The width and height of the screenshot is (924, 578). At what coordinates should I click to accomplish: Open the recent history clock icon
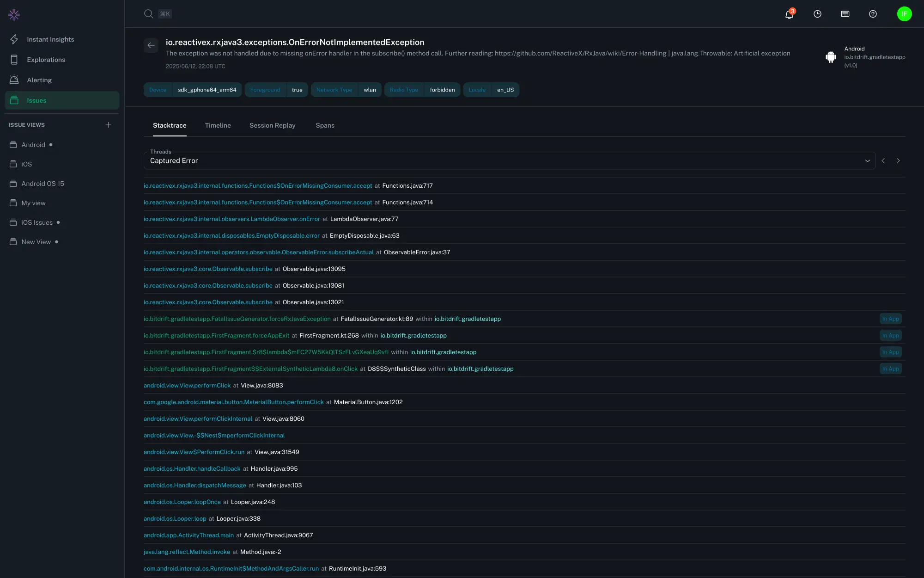point(817,14)
